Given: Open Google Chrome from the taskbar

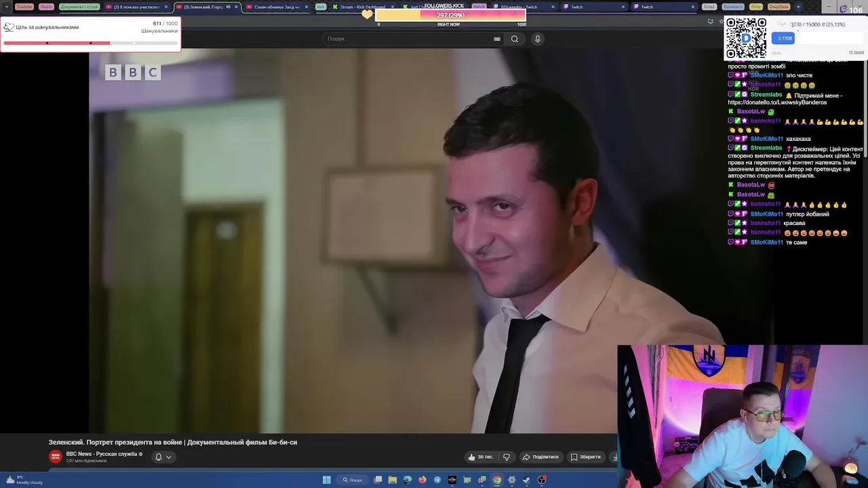Looking at the screenshot, I should tap(497, 480).
